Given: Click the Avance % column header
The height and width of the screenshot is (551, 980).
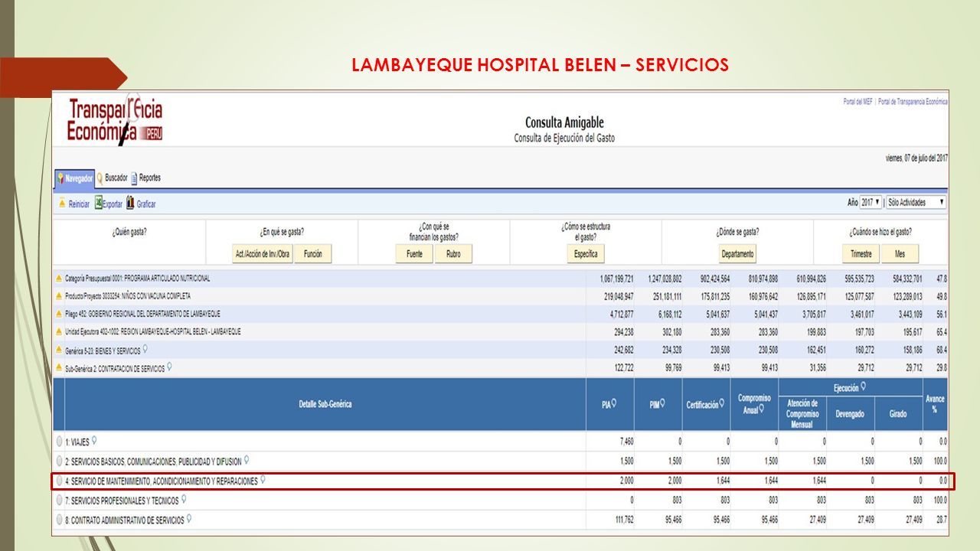Looking at the screenshot, I should pos(935,404).
